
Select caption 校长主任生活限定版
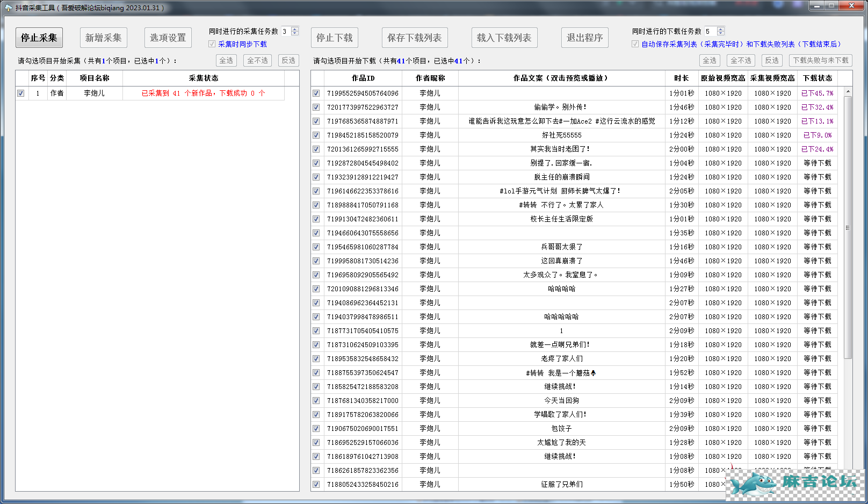[x=561, y=219]
